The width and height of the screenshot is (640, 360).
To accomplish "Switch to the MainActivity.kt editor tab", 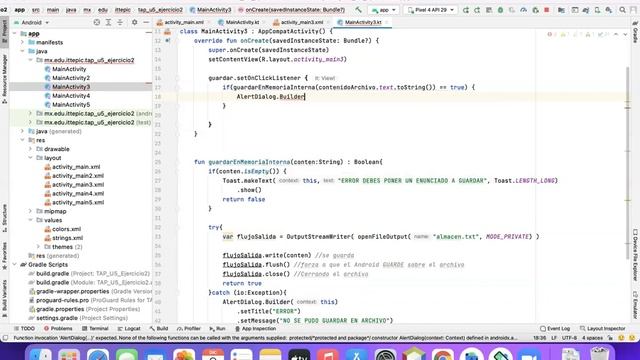I will (x=242, y=22).
